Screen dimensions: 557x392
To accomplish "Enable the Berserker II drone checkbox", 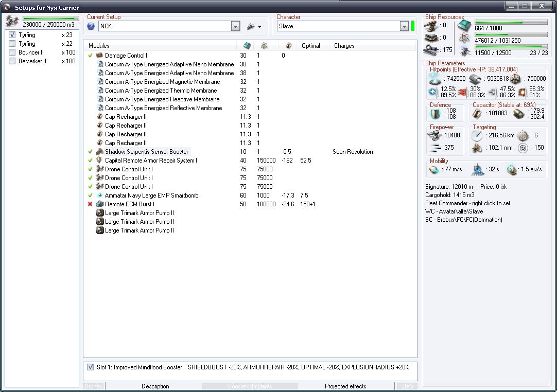I will point(12,61).
